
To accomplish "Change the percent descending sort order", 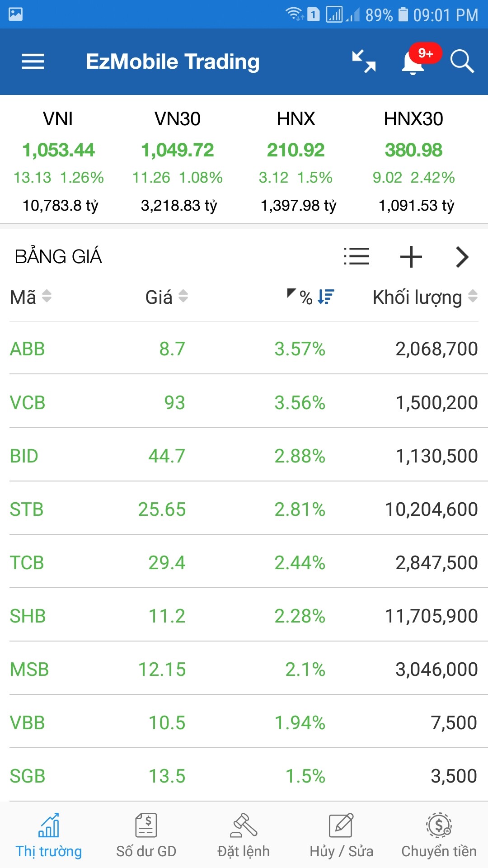I will [325, 297].
